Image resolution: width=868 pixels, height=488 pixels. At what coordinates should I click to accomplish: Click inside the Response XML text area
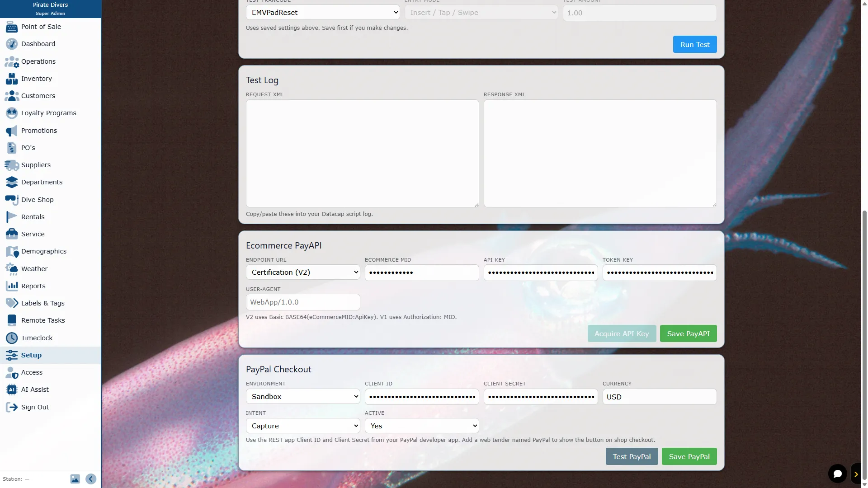coord(600,154)
